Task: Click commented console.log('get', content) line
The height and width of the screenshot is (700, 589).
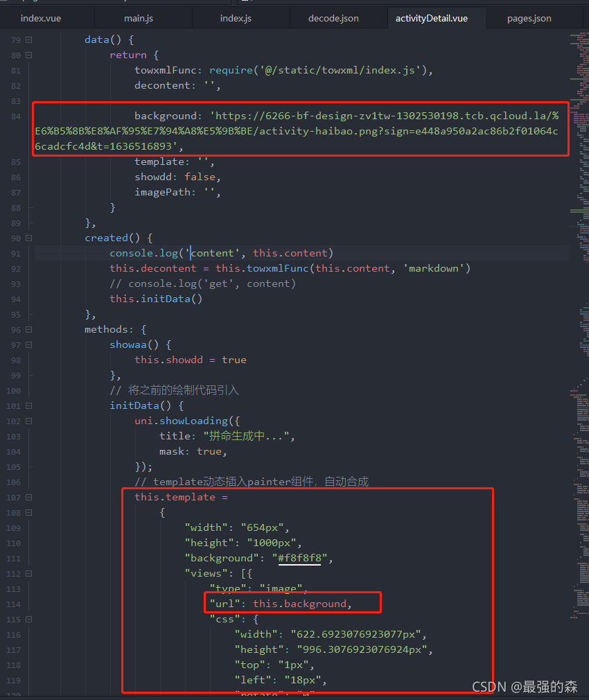Action: (x=202, y=283)
